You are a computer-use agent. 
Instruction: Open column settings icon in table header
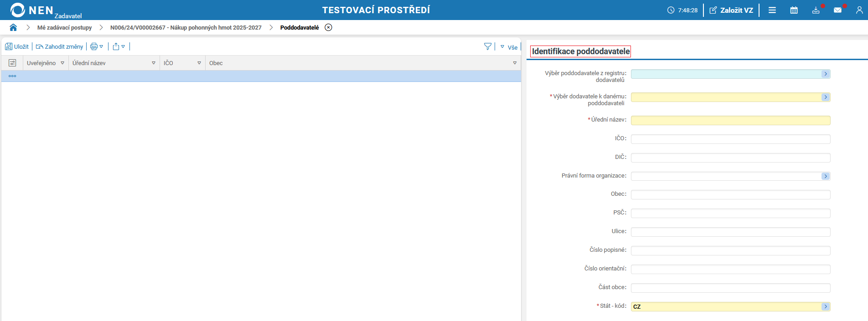pos(12,63)
